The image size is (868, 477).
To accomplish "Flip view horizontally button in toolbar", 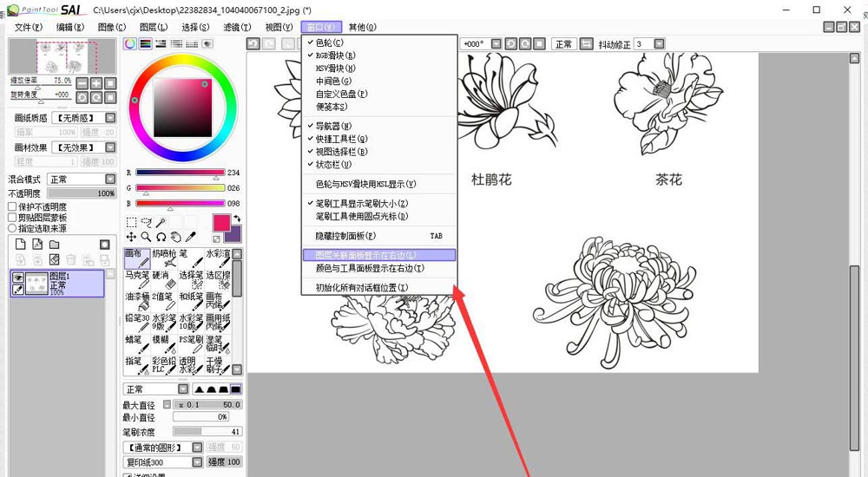I will click(x=586, y=43).
